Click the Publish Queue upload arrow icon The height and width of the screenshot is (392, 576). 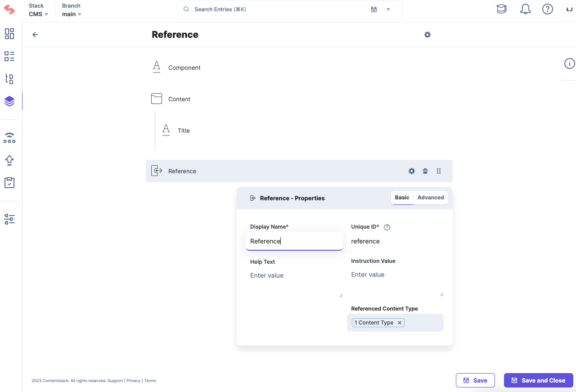9,160
